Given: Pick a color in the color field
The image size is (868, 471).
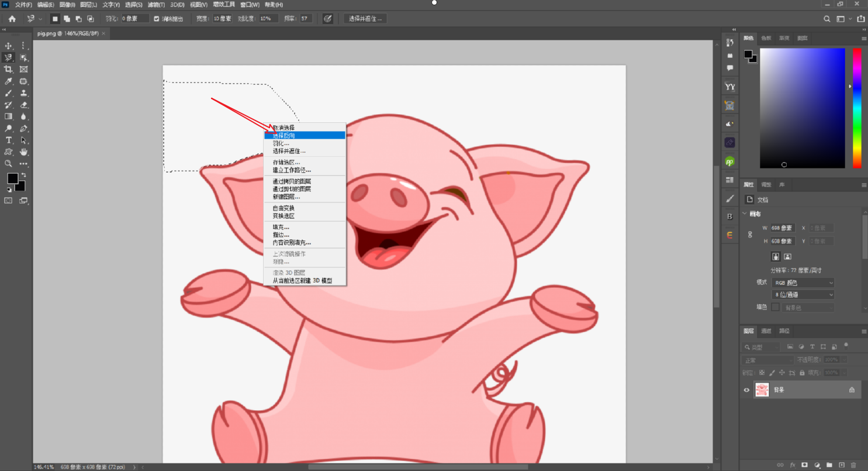Looking at the screenshot, I should pos(802,108).
